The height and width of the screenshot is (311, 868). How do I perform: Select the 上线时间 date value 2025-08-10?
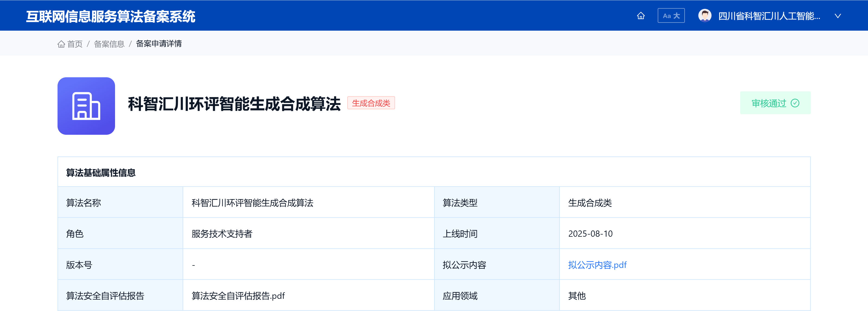click(591, 233)
